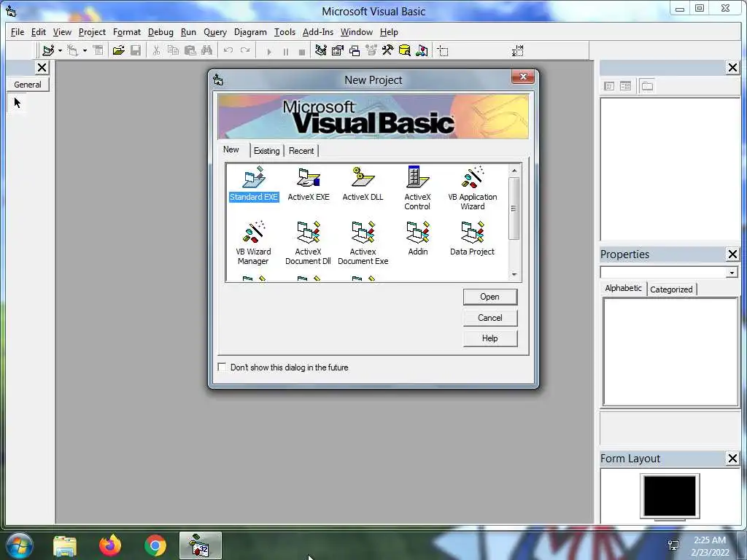Click the Undo toolbar icon
The image size is (747, 560).
point(228,50)
